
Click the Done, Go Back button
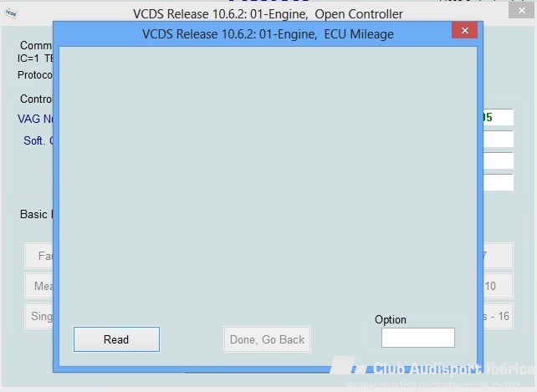[267, 339]
